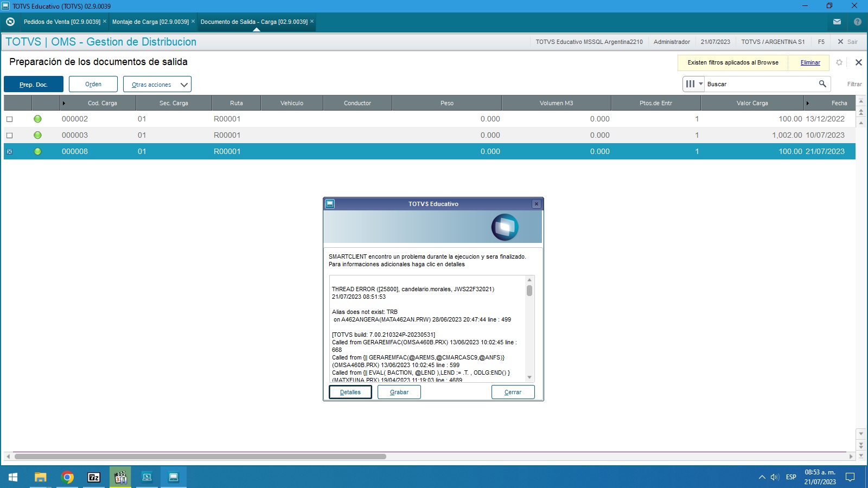Viewport: 868px width, 488px height.
Task: Click the Orden button
Action: pyautogui.click(x=93, y=84)
